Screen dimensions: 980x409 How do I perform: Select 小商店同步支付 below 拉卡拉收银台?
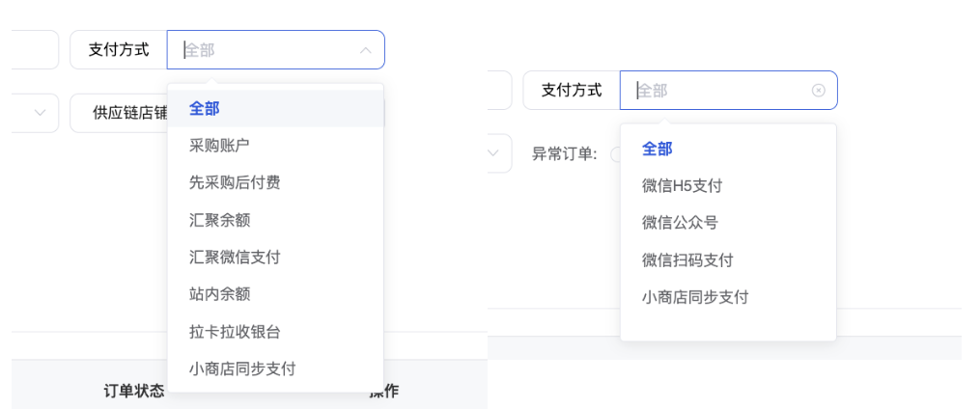pos(242,368)
